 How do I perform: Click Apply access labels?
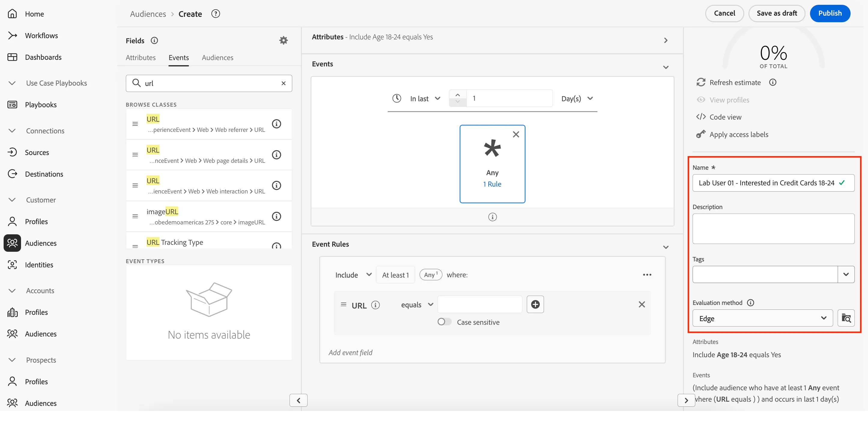(x=732, y=135)
